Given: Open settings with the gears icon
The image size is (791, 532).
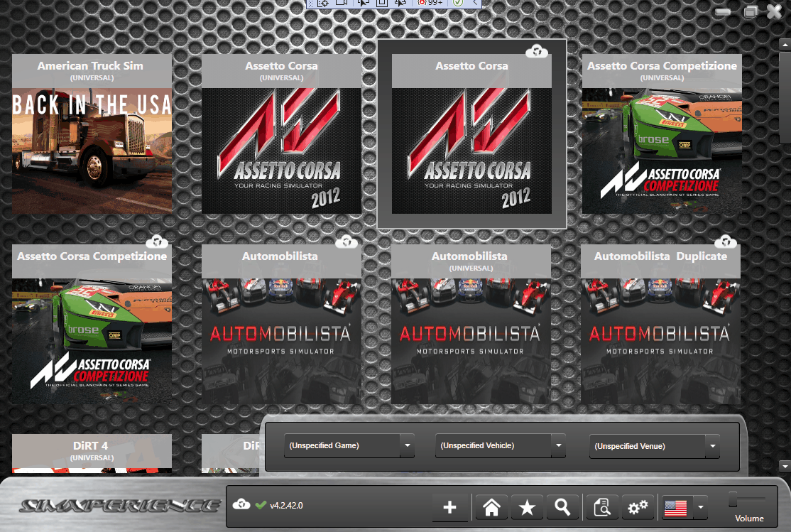Looking at the screenshot, I should [x=638, y=507].
